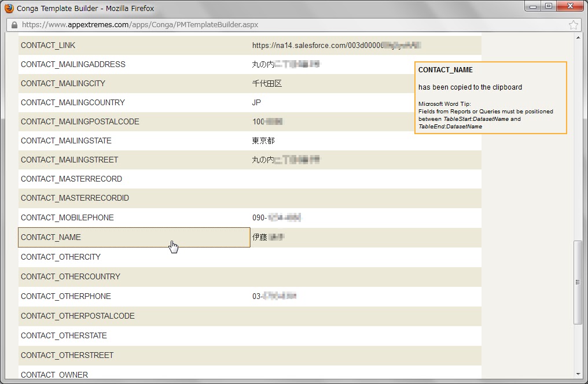Copy the CONTACT_MAILINGSTREET field name
The height and width of the screenshot is (384, 588).
coord(69,160)
